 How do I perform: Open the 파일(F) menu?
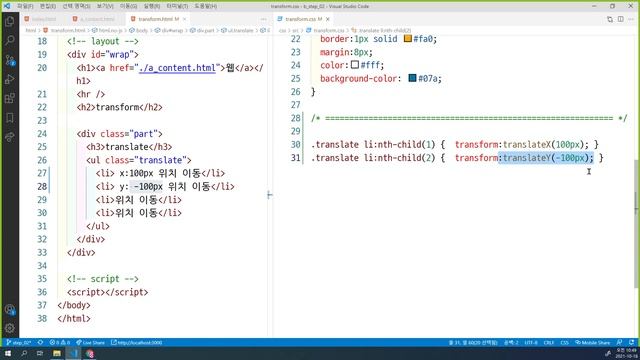point(25,6)
